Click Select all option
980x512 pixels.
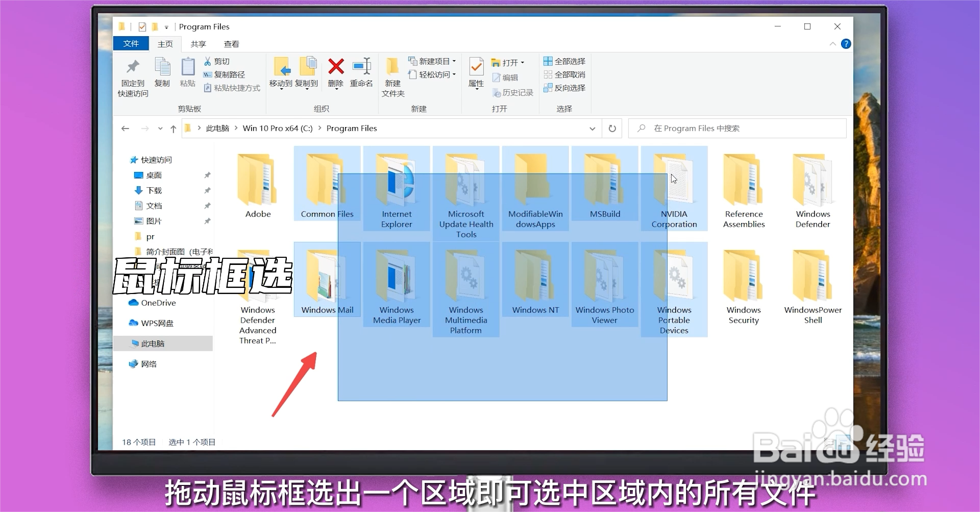click(x=565, y=61)
